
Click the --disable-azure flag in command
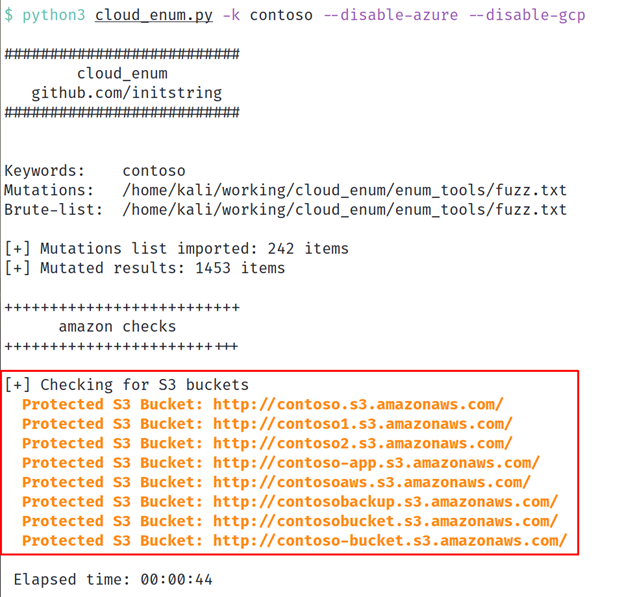coord(391,15)
